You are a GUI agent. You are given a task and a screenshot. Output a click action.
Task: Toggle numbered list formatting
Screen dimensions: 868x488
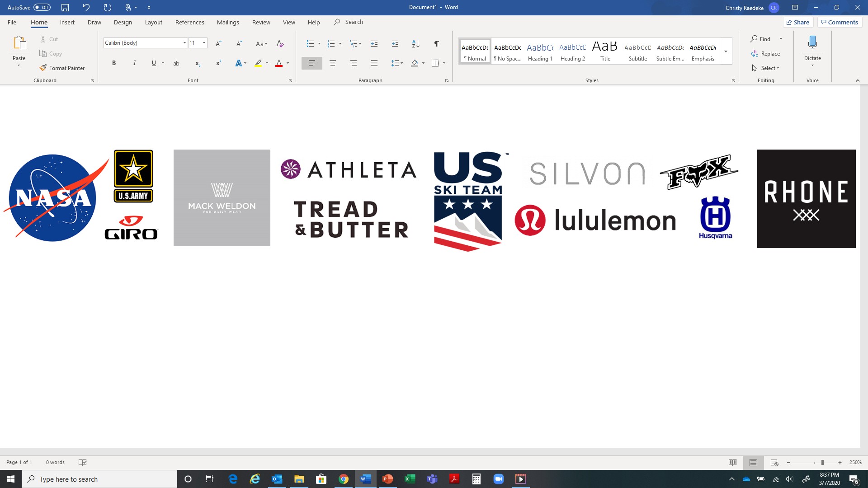(x=331, y=43)
